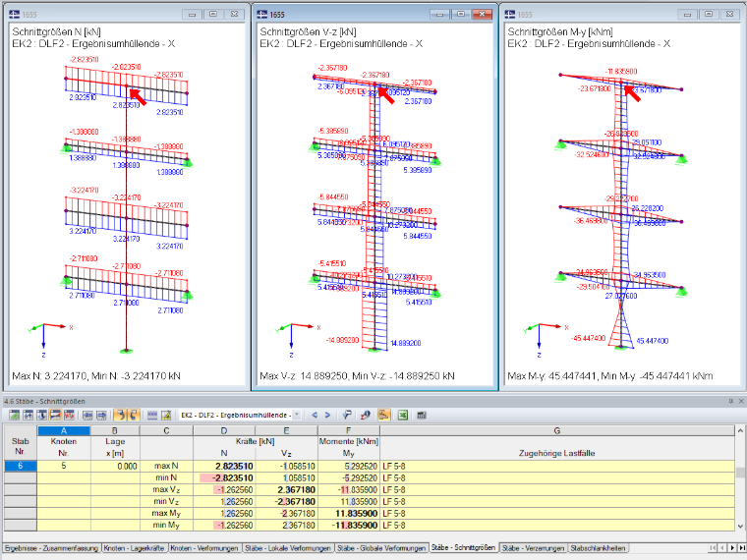747x560 pixels.
Task: Click the first green table-filter icon in the toolbar
Action: 15,416
